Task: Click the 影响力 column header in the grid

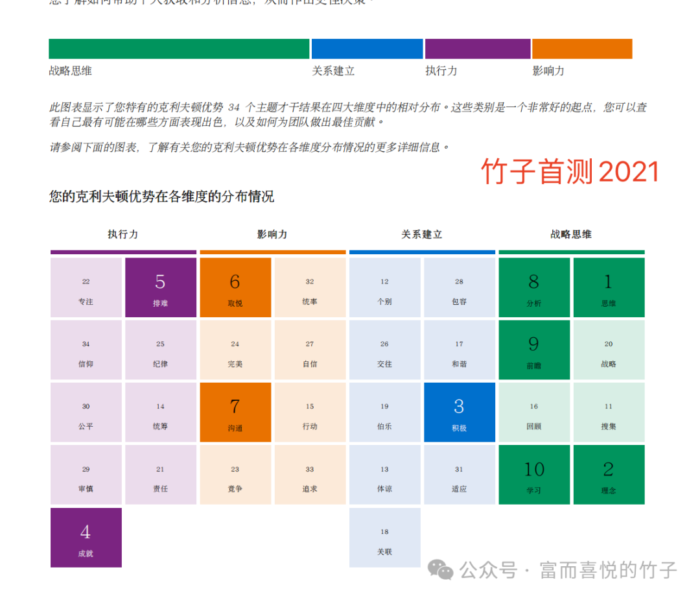Action: coord(272,235)
